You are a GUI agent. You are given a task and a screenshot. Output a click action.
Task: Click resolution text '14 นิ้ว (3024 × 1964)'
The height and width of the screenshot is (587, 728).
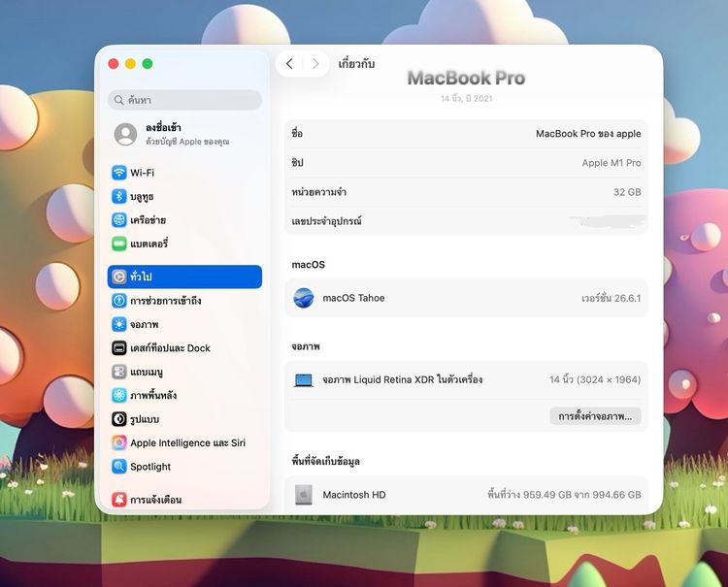pos(595,379)
